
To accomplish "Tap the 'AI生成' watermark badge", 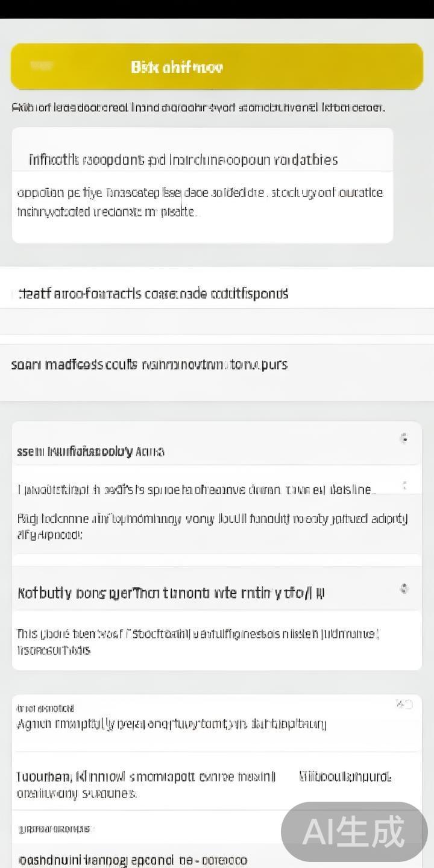I will click(x=354, y=832).
